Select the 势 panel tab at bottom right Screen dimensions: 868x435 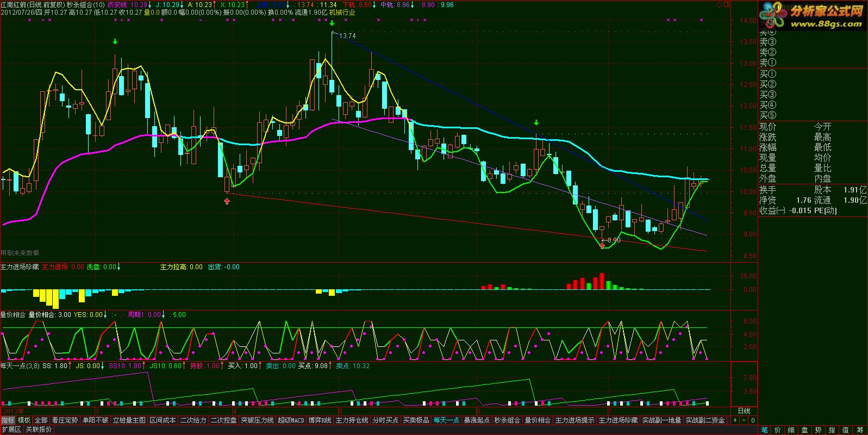pos(817,430)
